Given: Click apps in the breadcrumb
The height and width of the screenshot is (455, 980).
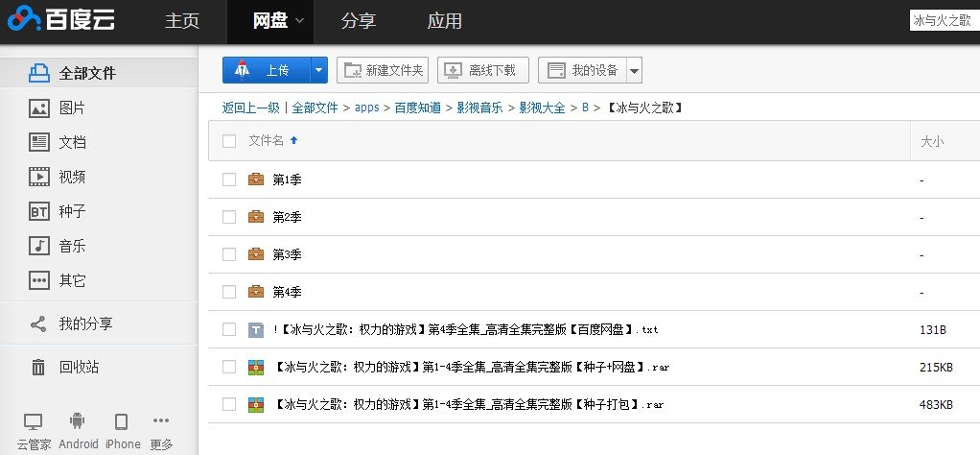Looking at the screenshot, I should tap(367, 108).
